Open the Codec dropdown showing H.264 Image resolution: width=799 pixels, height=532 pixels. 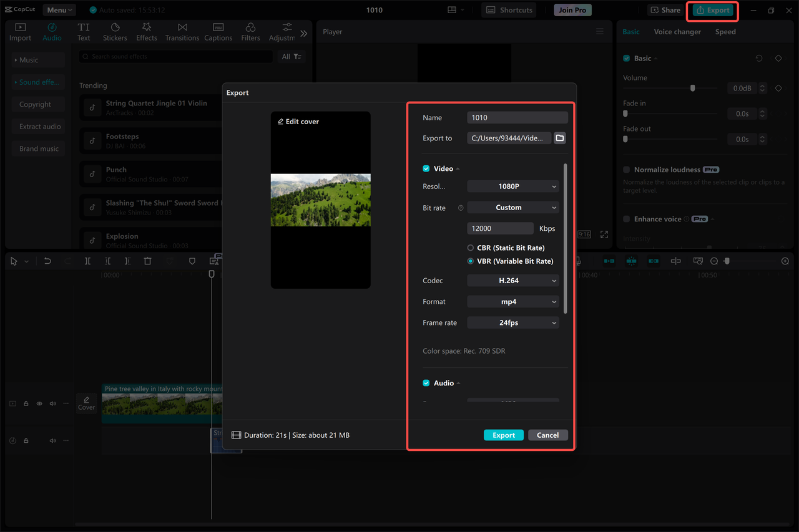(512, 280)
